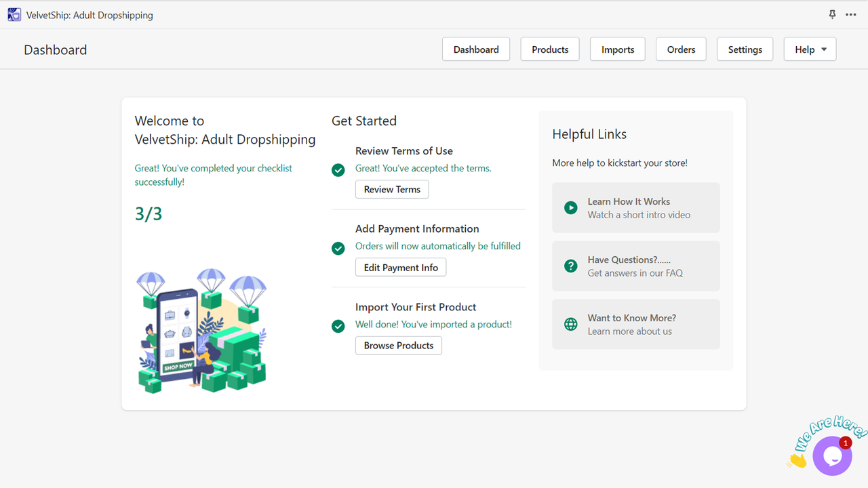The height and width of the screenshot is (488, 868).
Task: Select the play icon for Learn How It Works
Action: coord(570,207)
